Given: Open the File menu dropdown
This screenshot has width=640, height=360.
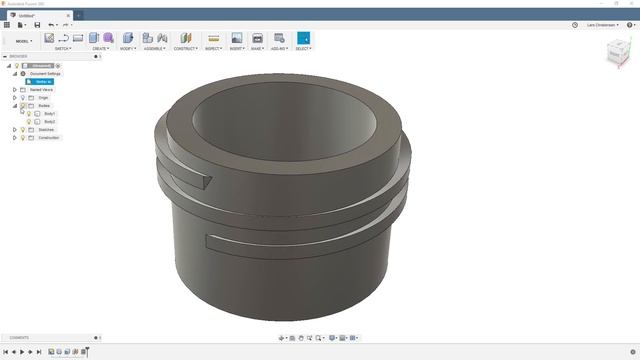Looking at the screenshot, I should (21, 25).
